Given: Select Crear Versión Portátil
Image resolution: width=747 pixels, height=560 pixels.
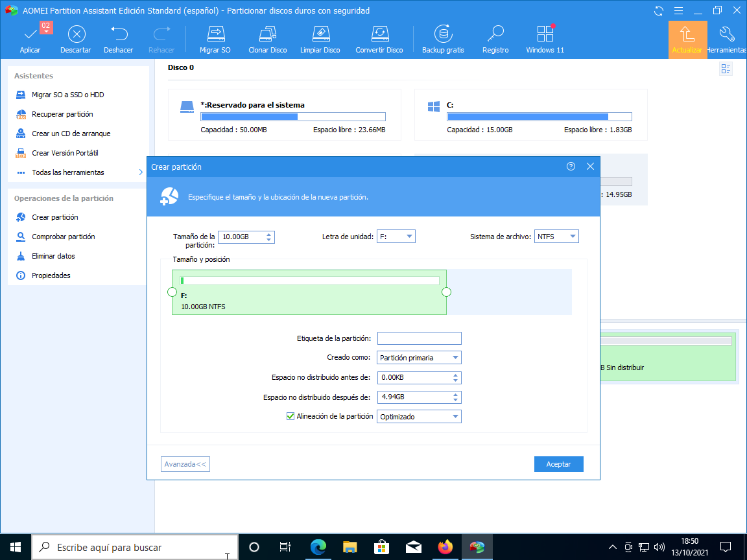Looking at the screenshot, I should [x=65, y=154].
